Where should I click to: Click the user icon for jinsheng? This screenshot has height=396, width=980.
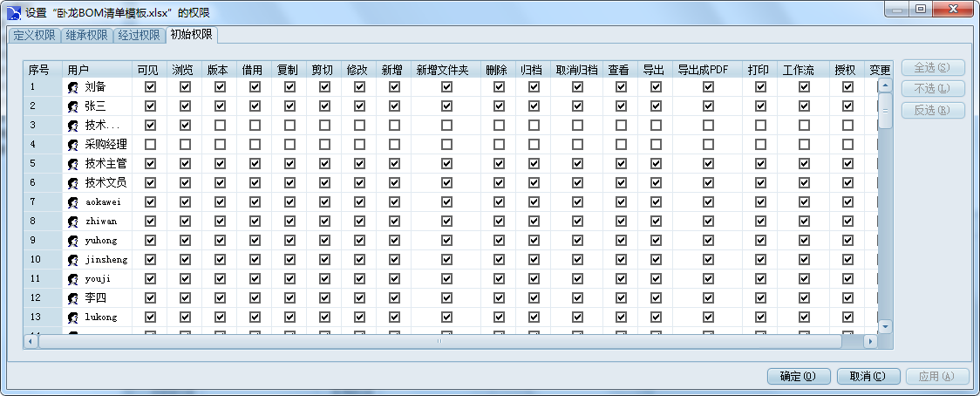point(73,260)
